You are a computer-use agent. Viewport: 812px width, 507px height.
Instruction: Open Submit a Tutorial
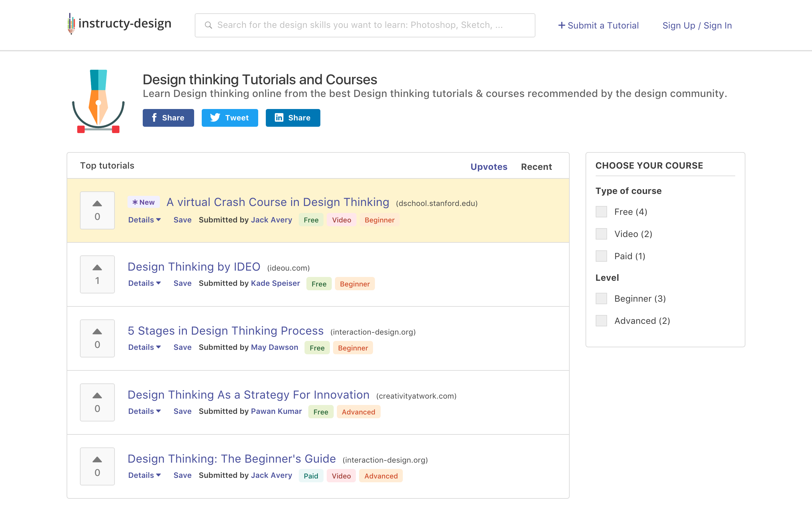[x=599, y=25]
